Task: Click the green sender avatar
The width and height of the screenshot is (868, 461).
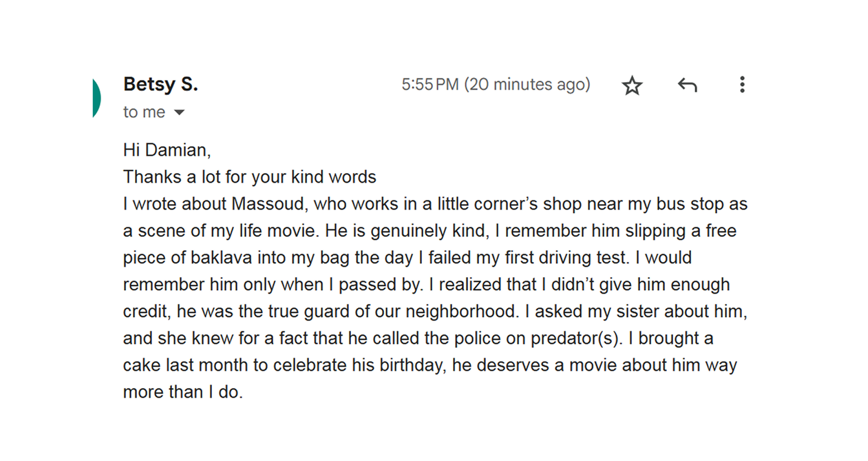Action: pos(96,99)
